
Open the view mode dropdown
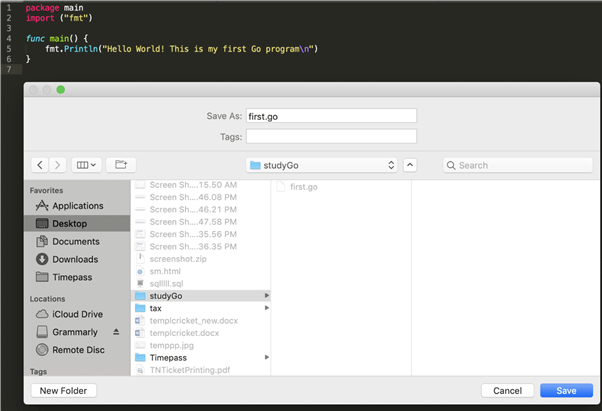pyautogui.click(x=87, y=165)
